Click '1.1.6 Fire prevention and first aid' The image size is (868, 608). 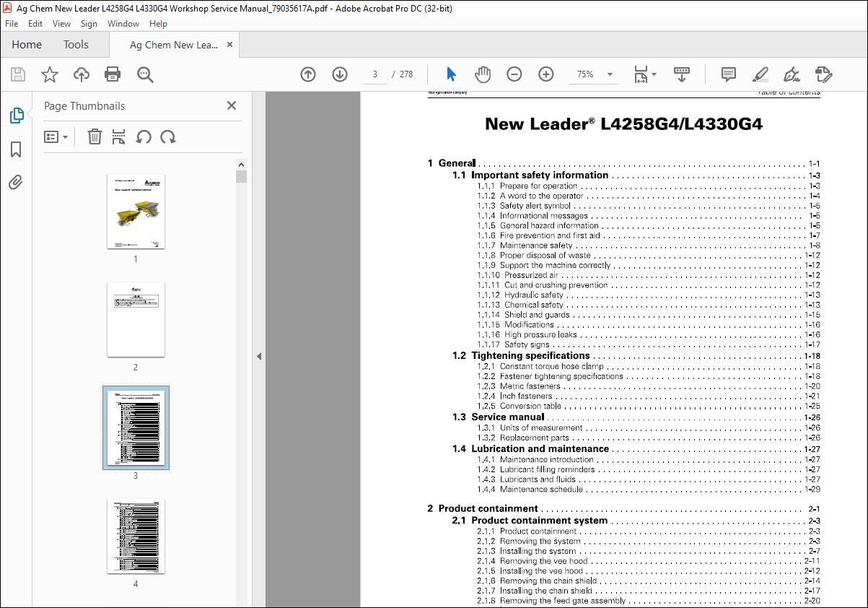coord(538,235)
